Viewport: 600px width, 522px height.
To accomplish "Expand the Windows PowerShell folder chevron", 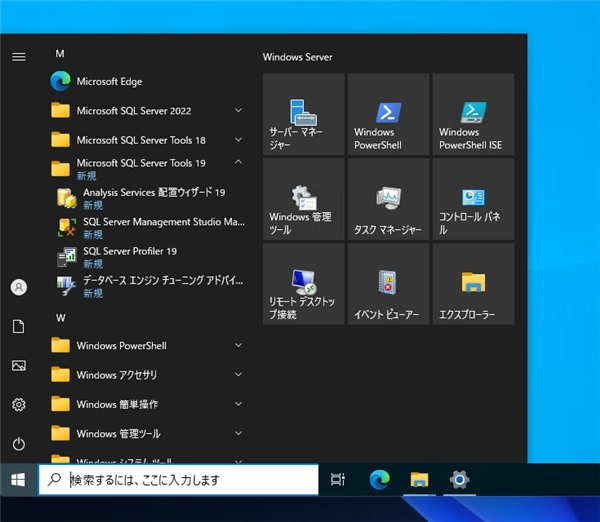I will 238,345.
